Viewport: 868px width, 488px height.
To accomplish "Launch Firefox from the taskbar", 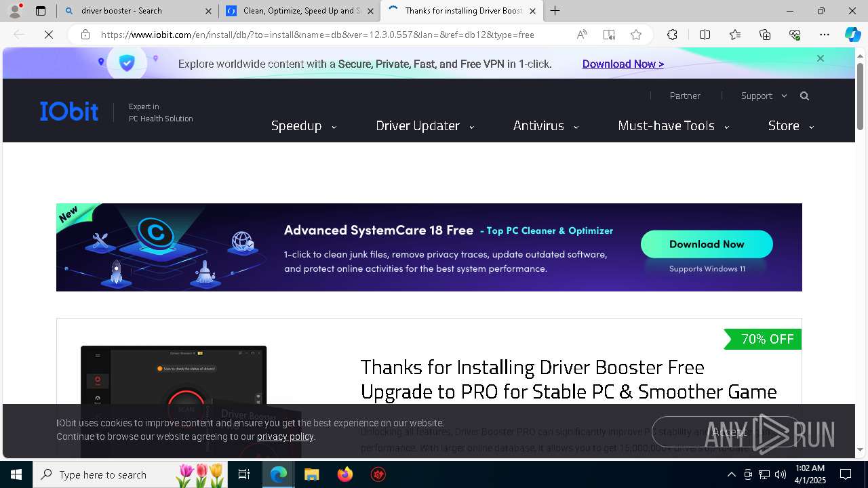I will coord(345,474).
